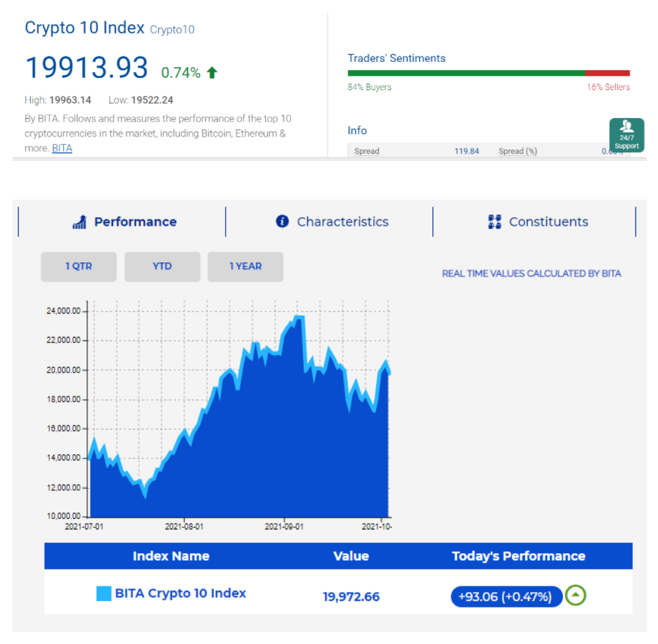Click the Performance chart icon

click(79, 221)
